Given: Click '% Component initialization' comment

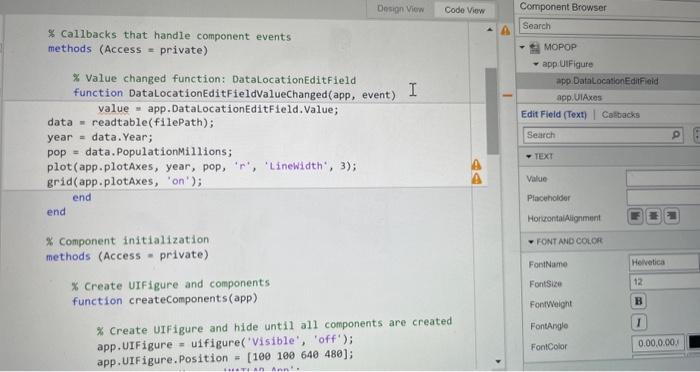Looking at the screenshot, I should click(x=128, y=241).
